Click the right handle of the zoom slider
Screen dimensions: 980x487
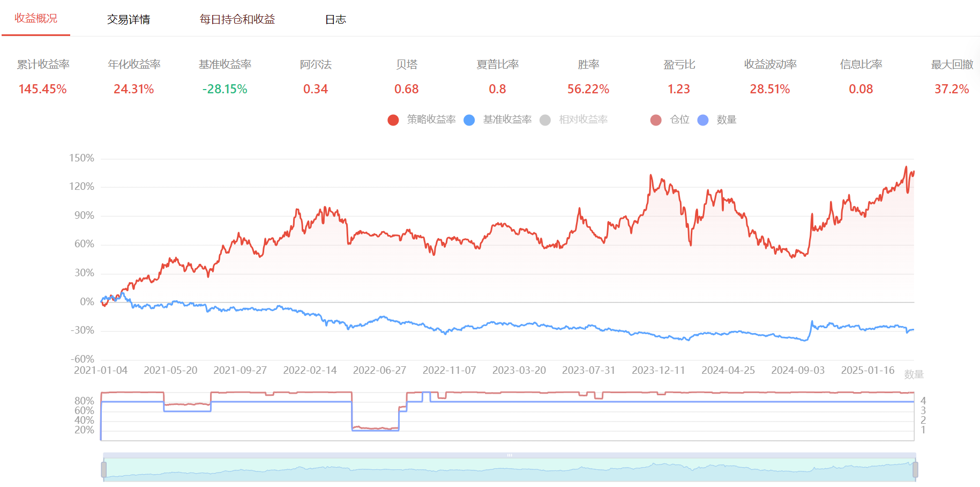(915, 470)
